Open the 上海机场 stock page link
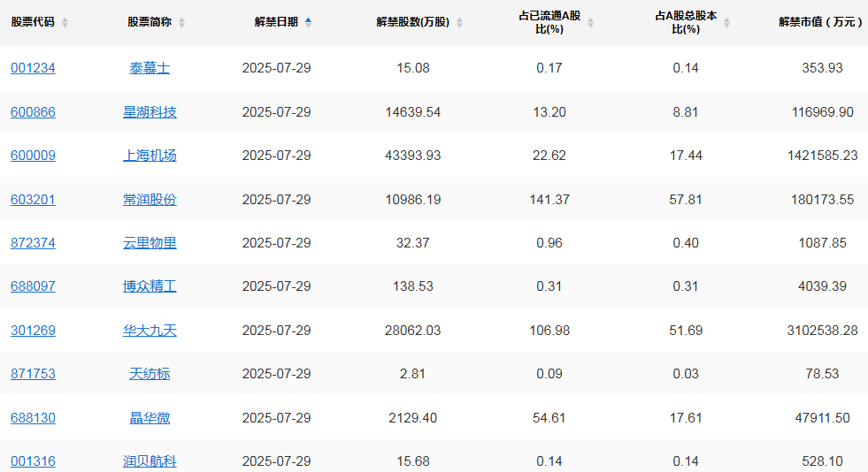This screenshot has height=472, width=868. tap(150, 156)
